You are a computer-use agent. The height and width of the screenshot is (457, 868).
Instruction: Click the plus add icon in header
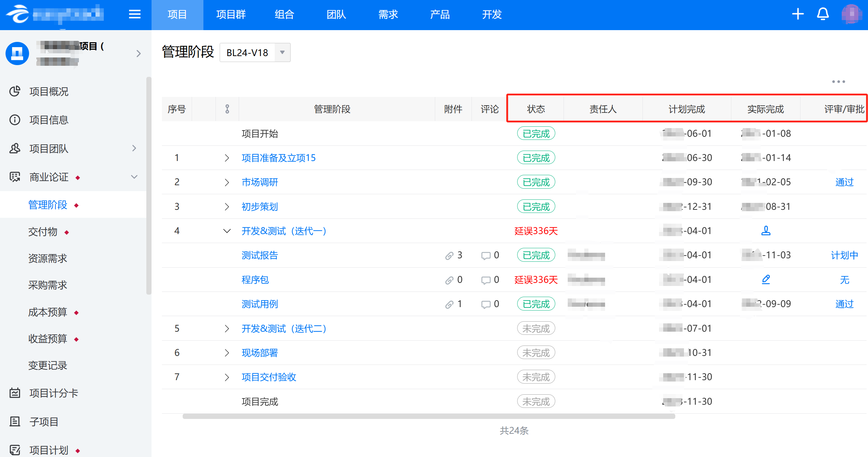(798, 14)
